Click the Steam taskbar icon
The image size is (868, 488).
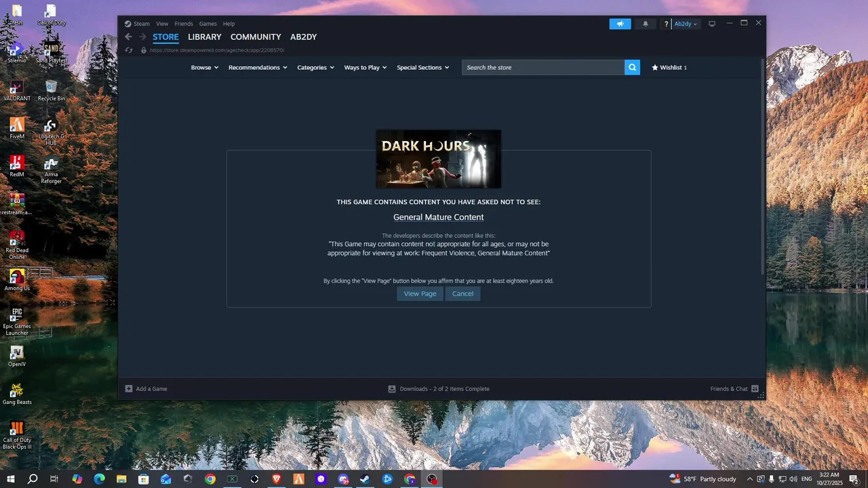[x=365, y=479]
